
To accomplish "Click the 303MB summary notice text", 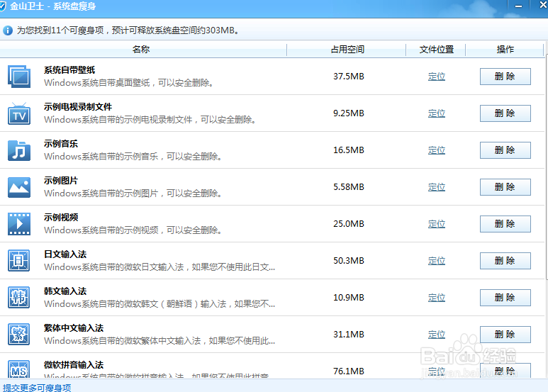I will coord(128,30).
